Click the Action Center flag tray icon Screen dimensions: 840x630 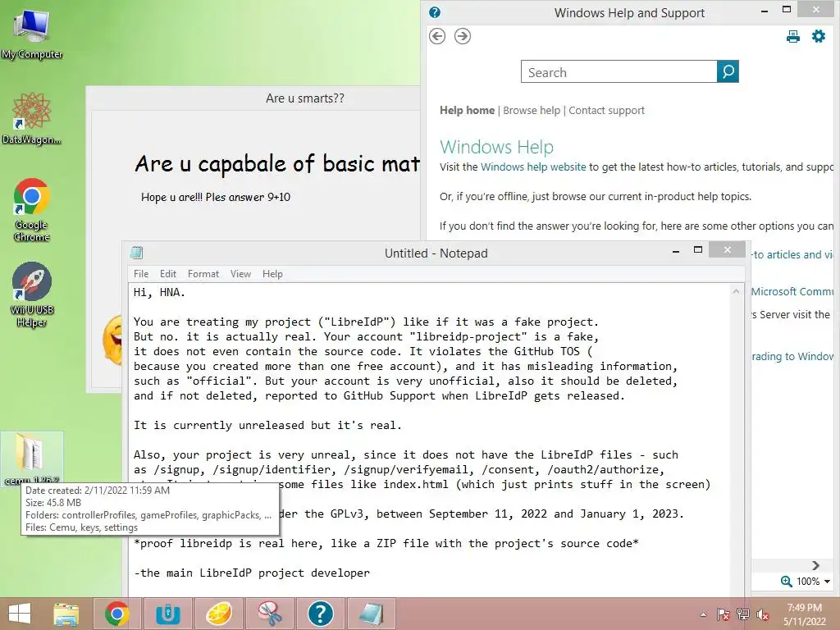[x=723, y=614]
